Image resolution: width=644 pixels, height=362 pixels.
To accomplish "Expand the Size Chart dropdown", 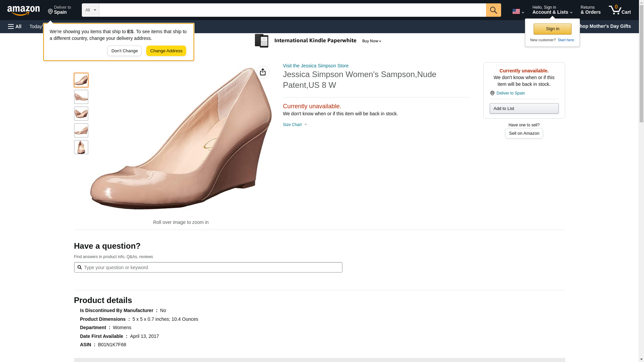I will [x=295, y=125].
